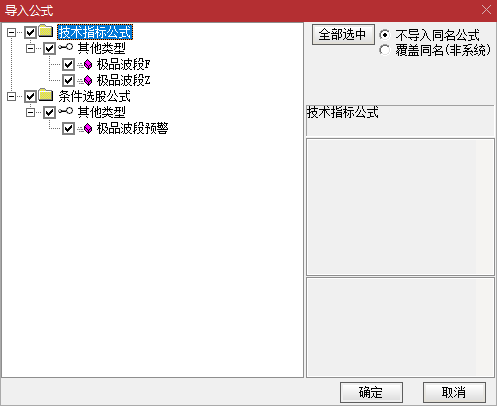Toggle the 条件选股公式 folder checkbox
Image resolution: width=497 pixels, height=406 pixels.
point(30,97)
